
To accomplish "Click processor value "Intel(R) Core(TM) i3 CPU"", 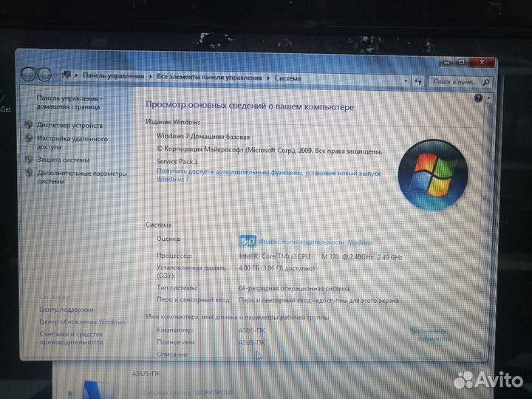I will point(274,256).
